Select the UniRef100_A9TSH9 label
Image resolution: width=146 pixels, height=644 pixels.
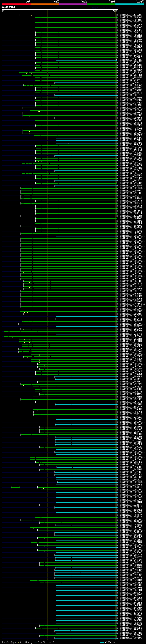click(x=131, y=20)
